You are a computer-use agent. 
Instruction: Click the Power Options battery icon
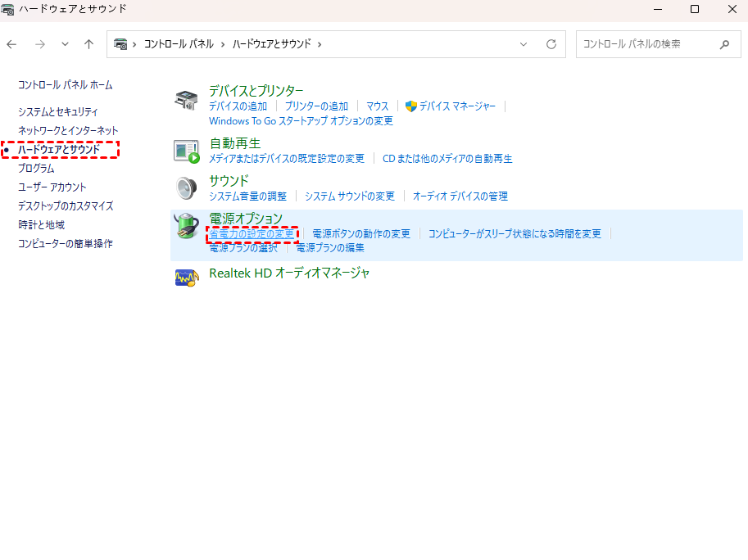tap(186, 225)
